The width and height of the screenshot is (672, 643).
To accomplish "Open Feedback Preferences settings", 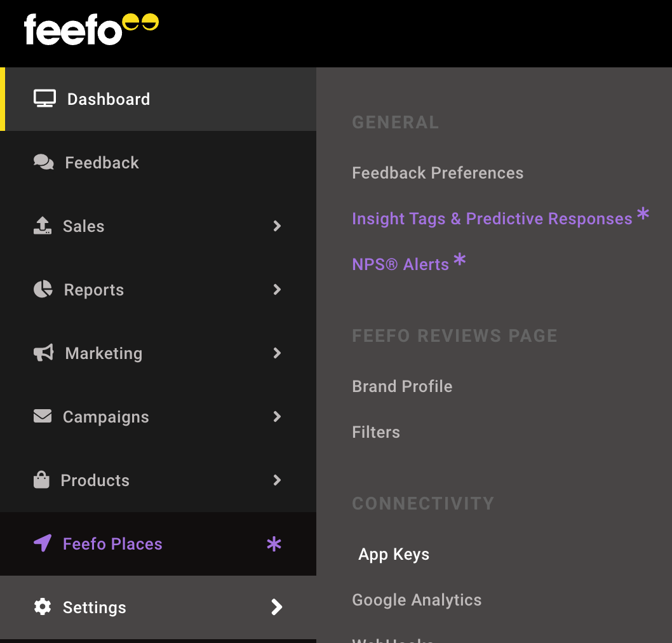I will (x=438, y=173).
